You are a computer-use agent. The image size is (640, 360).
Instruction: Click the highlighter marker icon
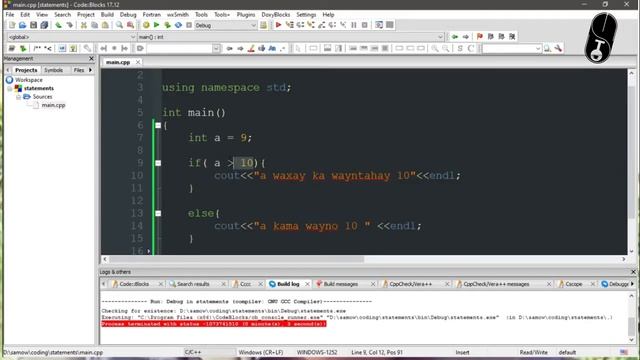(251, 49)
